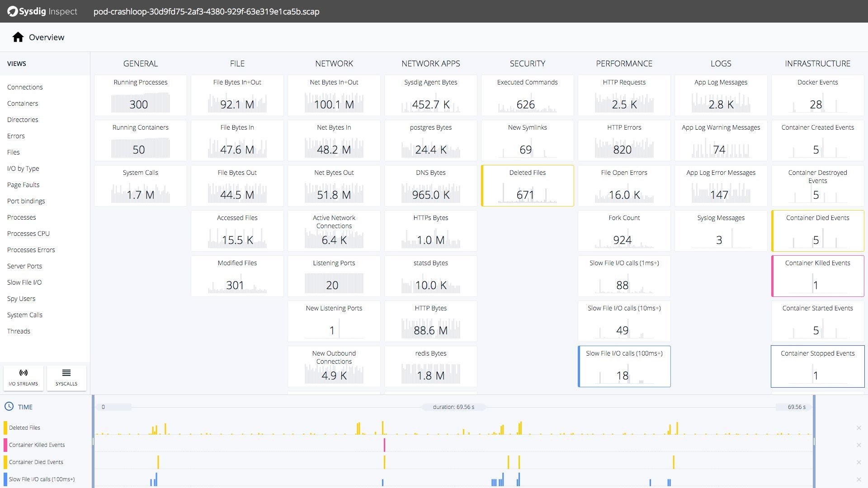Select the Container Stopped Events tile
This screenshot has height=488, width=868.
817,366
